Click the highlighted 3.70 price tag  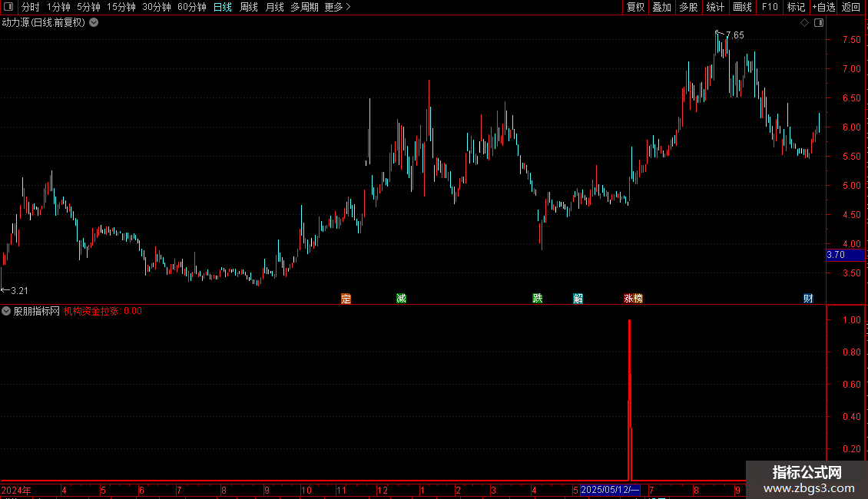pyautogui.click(x=845, y=255)
